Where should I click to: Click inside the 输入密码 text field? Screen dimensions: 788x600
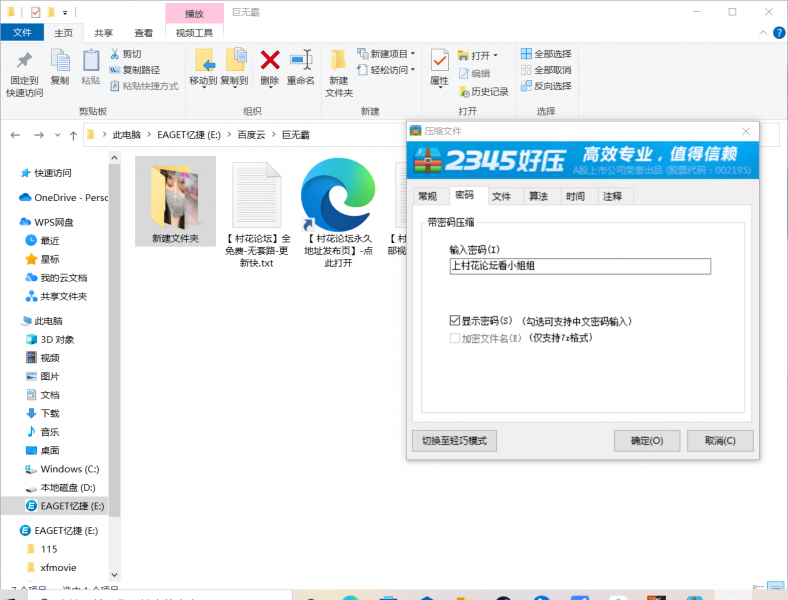tap(580, 266)
